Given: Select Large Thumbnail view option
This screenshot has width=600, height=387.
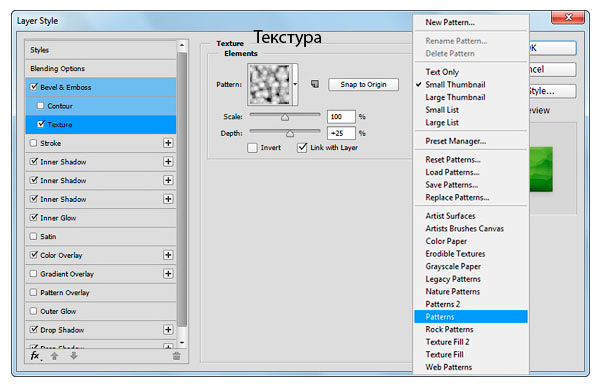Looking at the screenshot, I should [455, 97].
